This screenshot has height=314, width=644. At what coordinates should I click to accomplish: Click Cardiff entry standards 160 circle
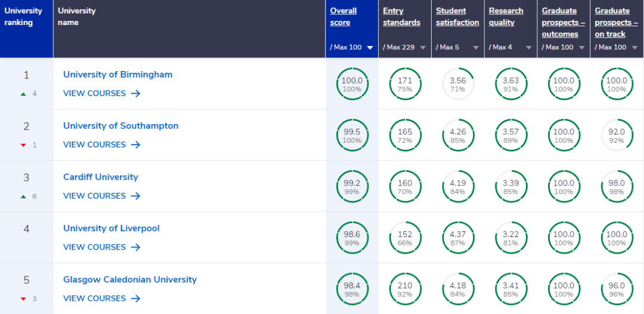pyautogui.click(x=405, y=187)
